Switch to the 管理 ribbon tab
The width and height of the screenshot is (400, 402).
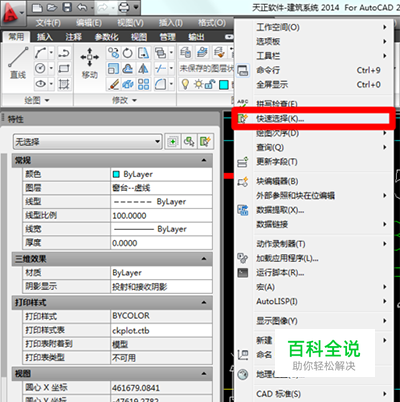(x=167, y=37)
